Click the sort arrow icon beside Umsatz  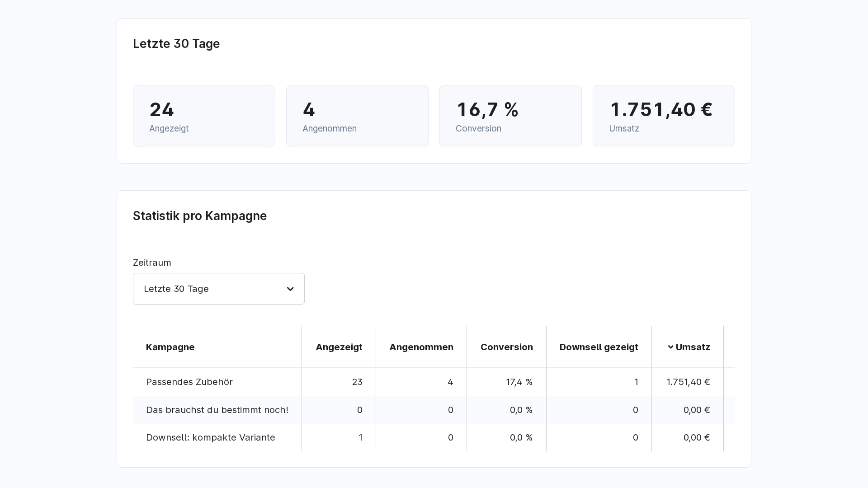(x=670, y=347)
